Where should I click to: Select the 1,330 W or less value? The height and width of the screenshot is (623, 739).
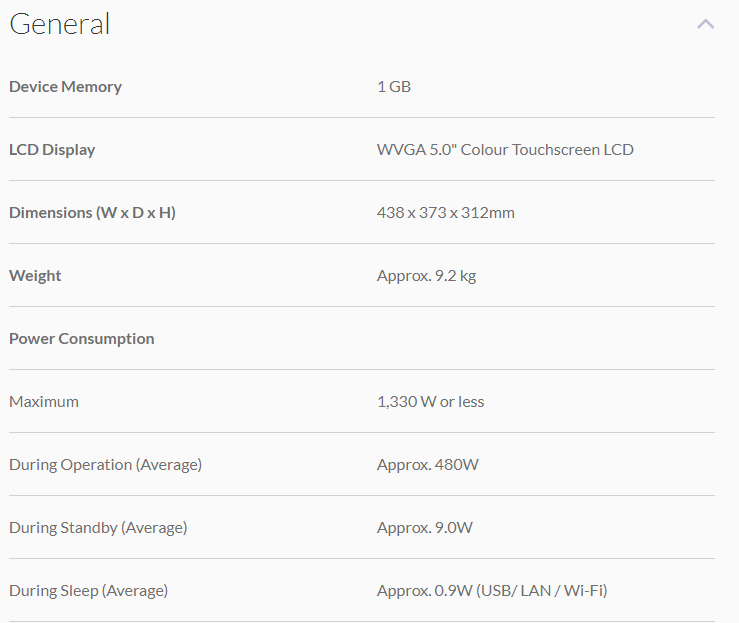click(430, 402)
